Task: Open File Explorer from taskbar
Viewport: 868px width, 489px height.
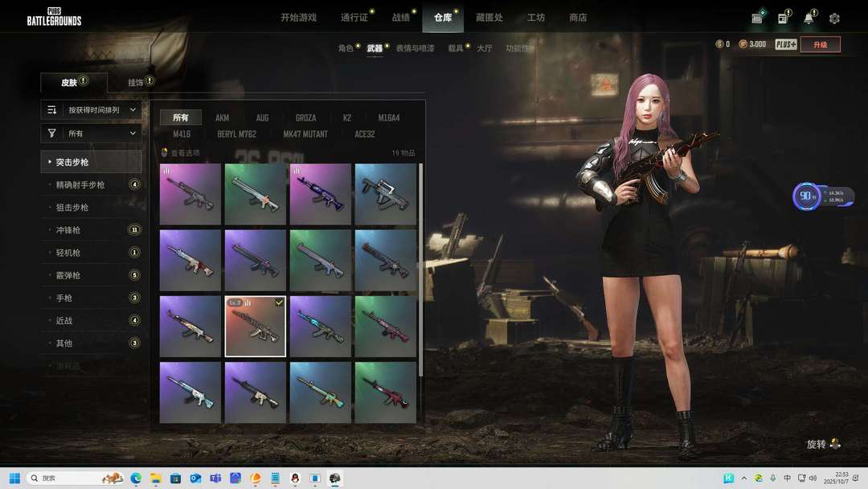Action: [156, 478]
